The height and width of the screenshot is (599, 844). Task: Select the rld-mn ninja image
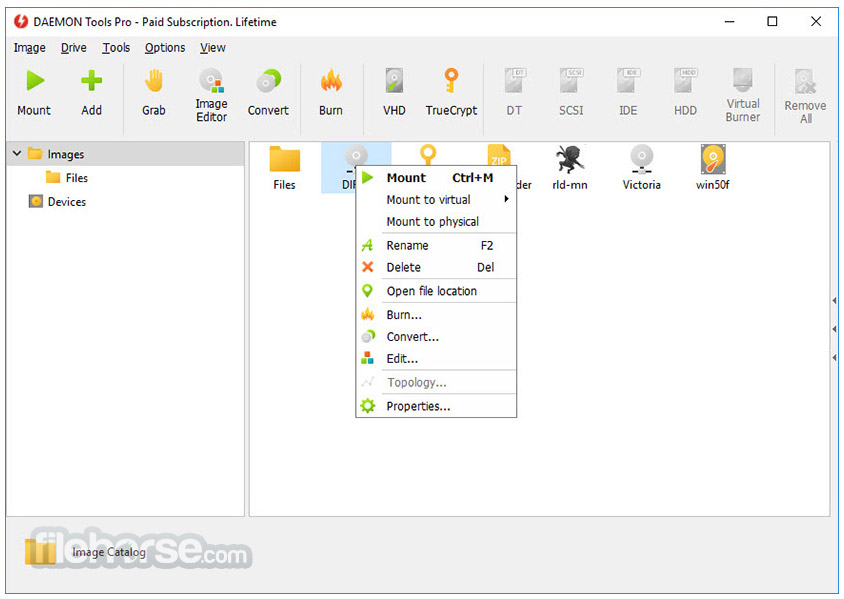click(x=569, y=168)
